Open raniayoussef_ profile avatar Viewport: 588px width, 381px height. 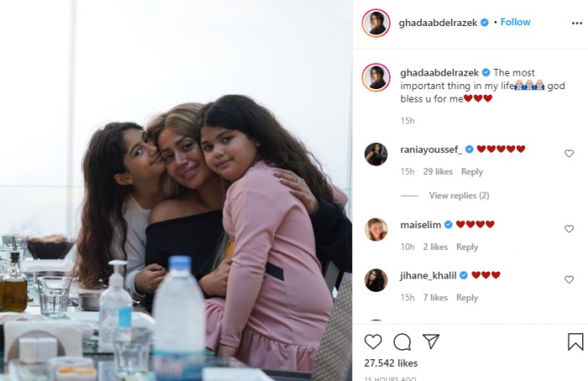point(375,154)
